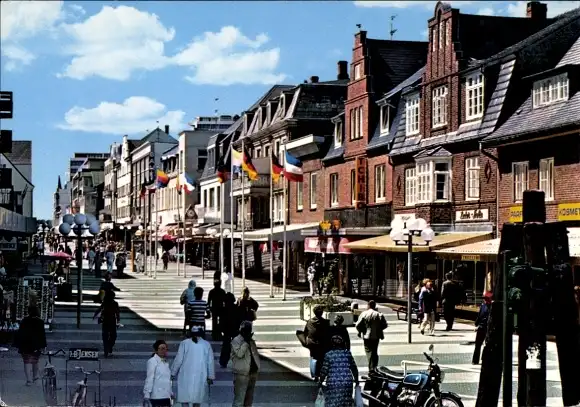Click the parked motorcycle in the foreground
The width and height of the screenshot is (580, 407).
411,382
